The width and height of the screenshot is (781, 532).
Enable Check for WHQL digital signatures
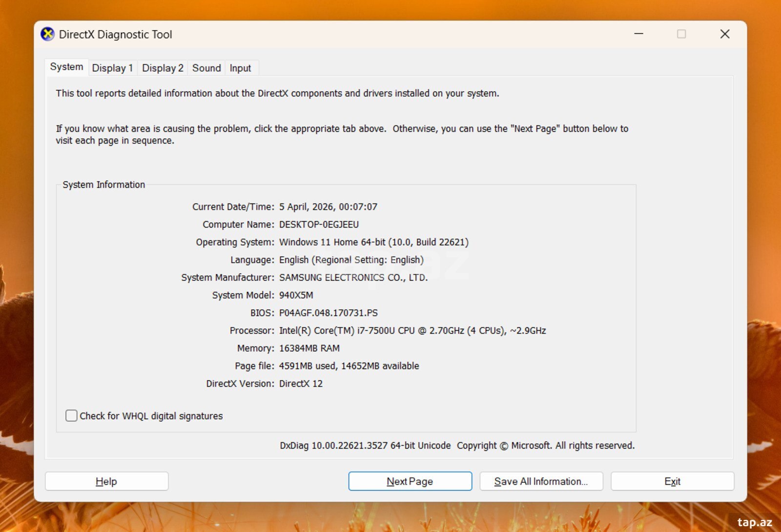coord(71,416)
